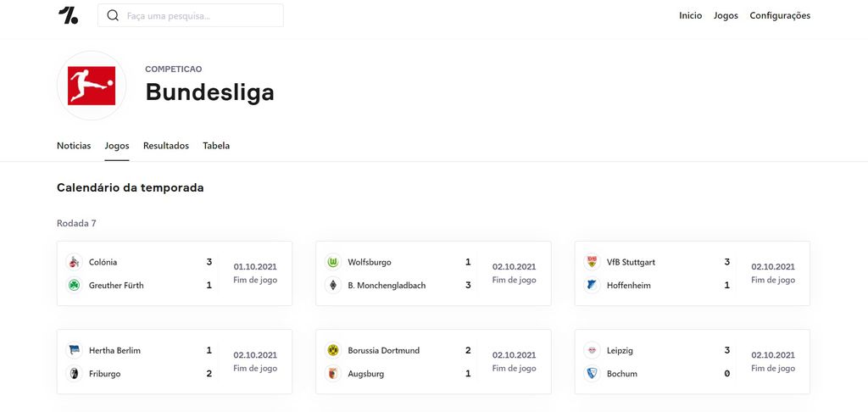868x412 pixels.
Task: Click the Borussia Dortmund team crest
Action: pos(332,350)
